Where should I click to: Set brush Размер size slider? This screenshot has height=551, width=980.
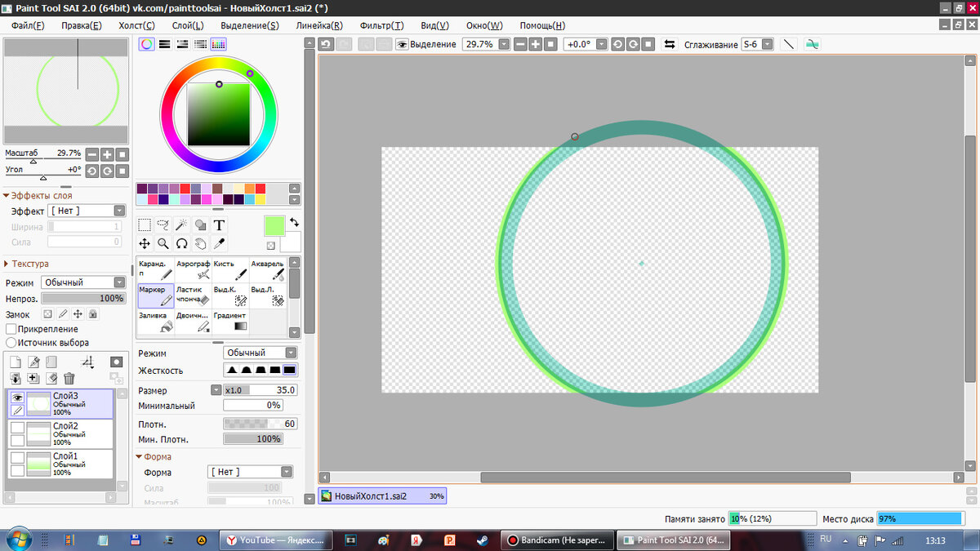click(260, 390)
